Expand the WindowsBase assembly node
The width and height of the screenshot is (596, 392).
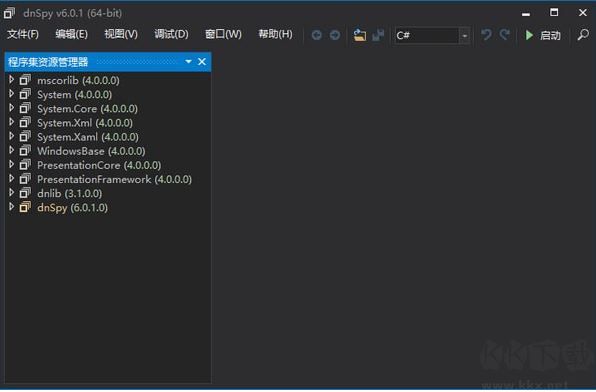pos(11,151)
